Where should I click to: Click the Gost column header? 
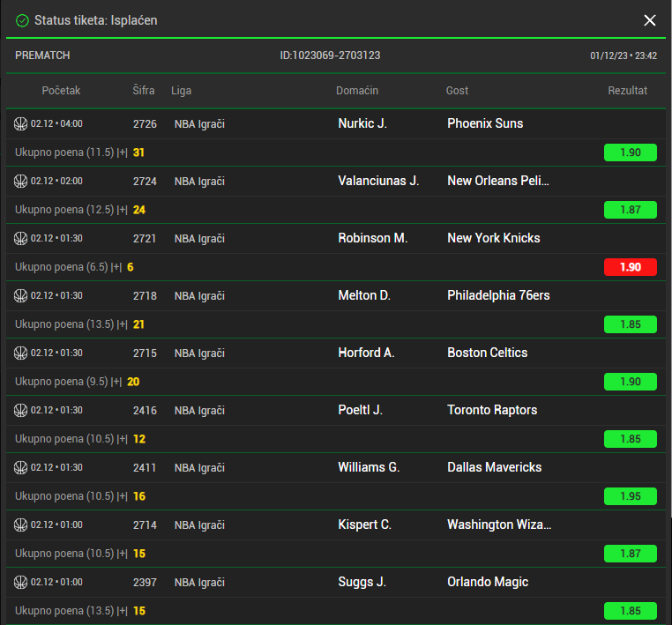pos(458,91)
